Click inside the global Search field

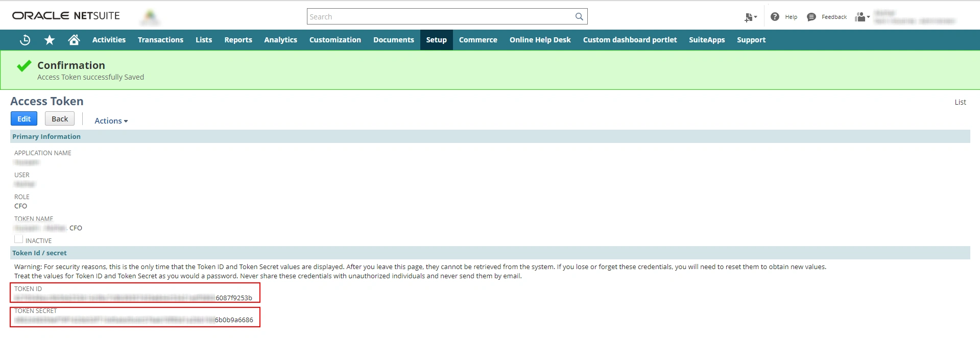[x=439, y=17]
